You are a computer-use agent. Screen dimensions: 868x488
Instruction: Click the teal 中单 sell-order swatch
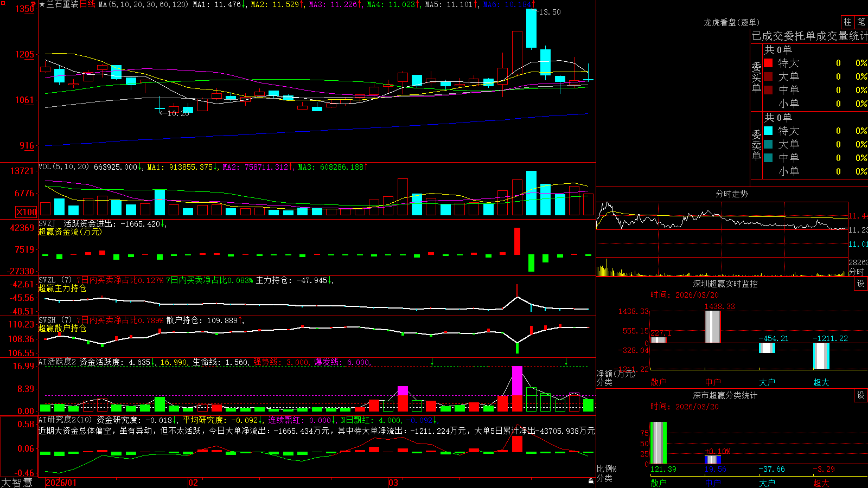(x=768, y=157)
